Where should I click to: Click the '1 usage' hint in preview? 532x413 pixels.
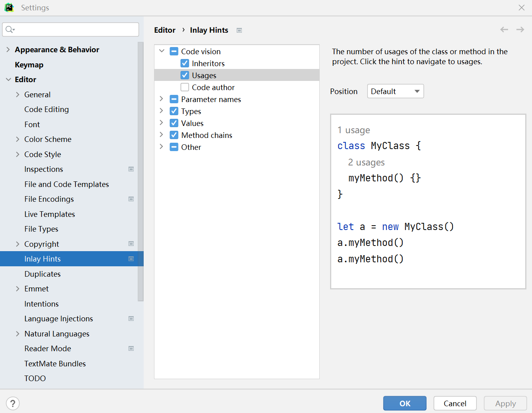pos(354,130)
